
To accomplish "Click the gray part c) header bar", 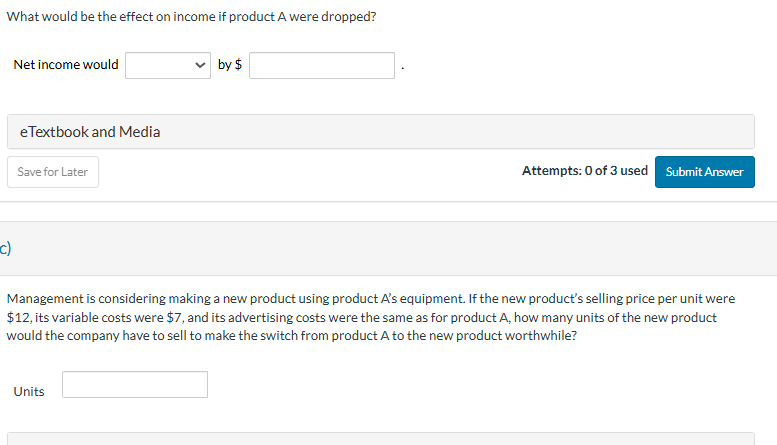I will (400, 248).
